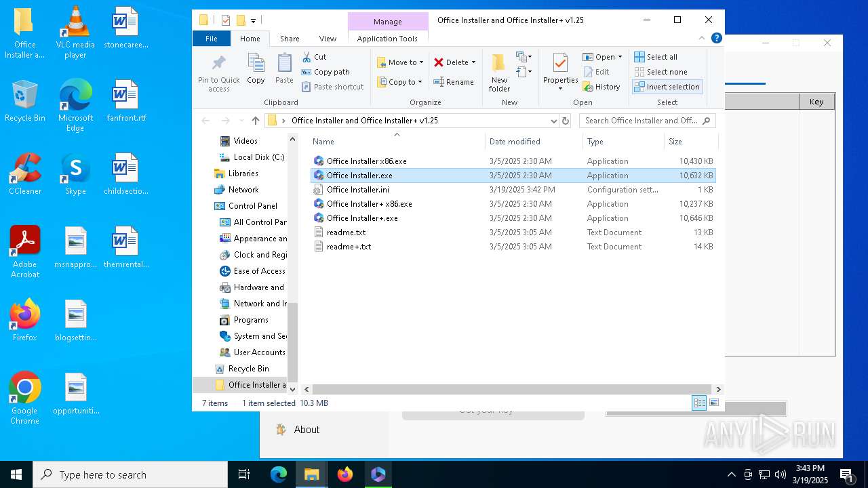The image size is (868, 488).
Task: Click the taskbar search box
Action: tap(130, 474)
